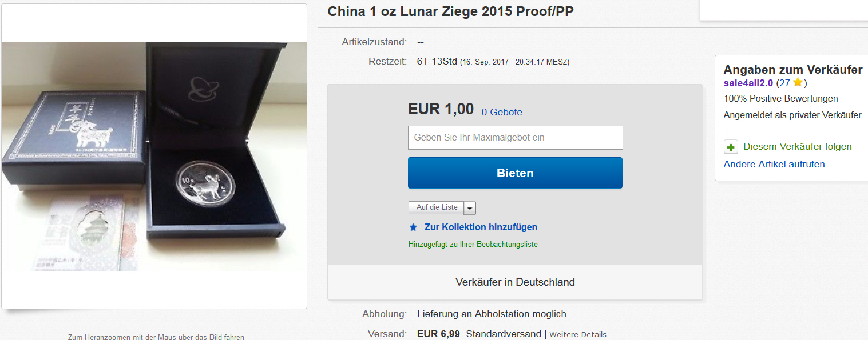Screen dimensions: 868x340
Task: Open Weitere Details shipping link
Action: (x=578, y=334)
